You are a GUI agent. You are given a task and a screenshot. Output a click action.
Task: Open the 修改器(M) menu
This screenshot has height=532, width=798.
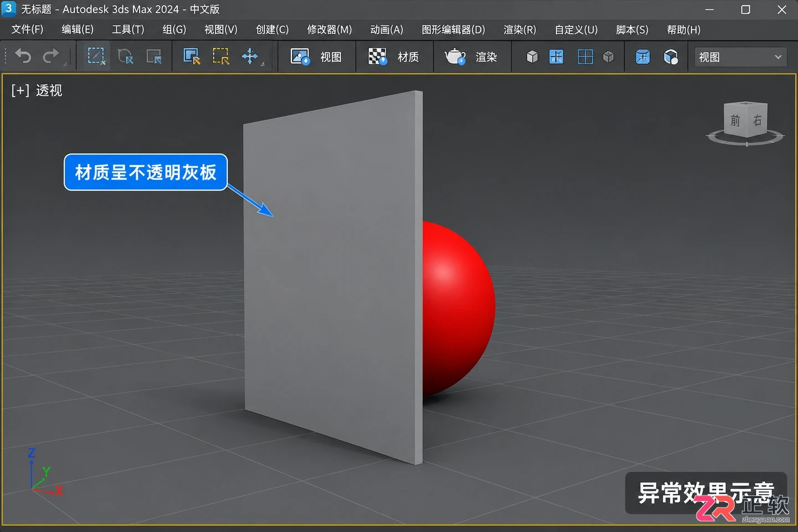(330, 29)
